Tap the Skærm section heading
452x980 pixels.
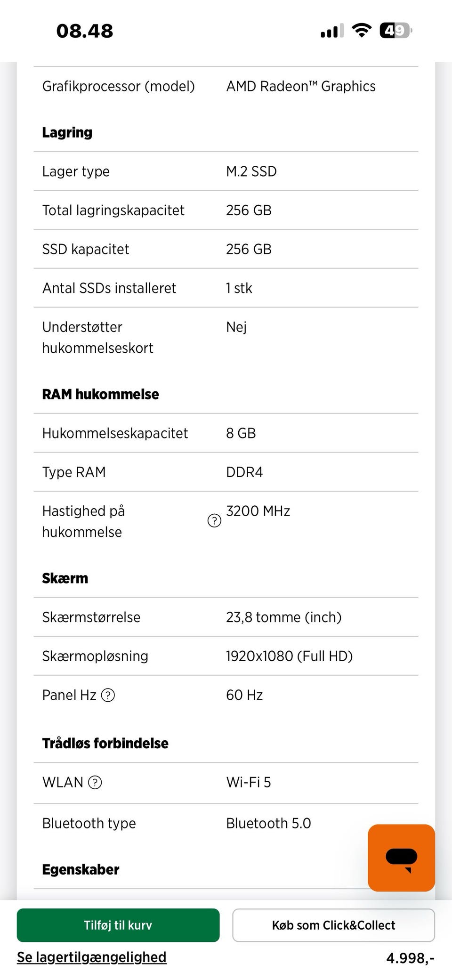pos(65,578)
